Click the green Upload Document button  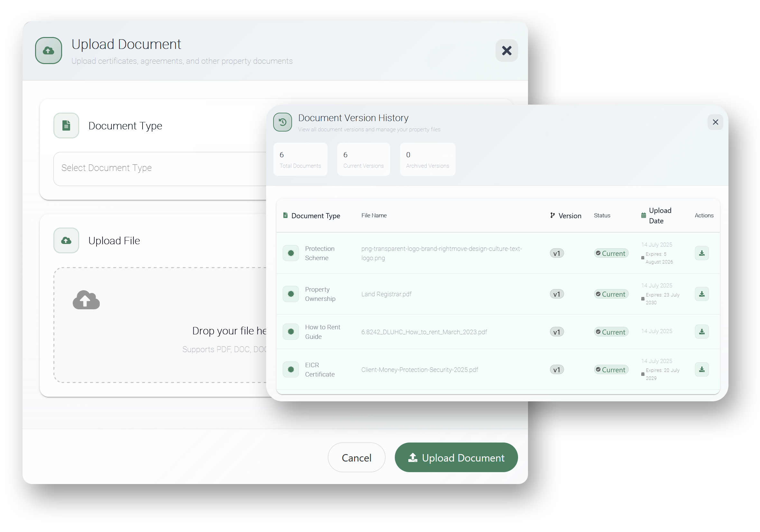click(x=456, y=458)
